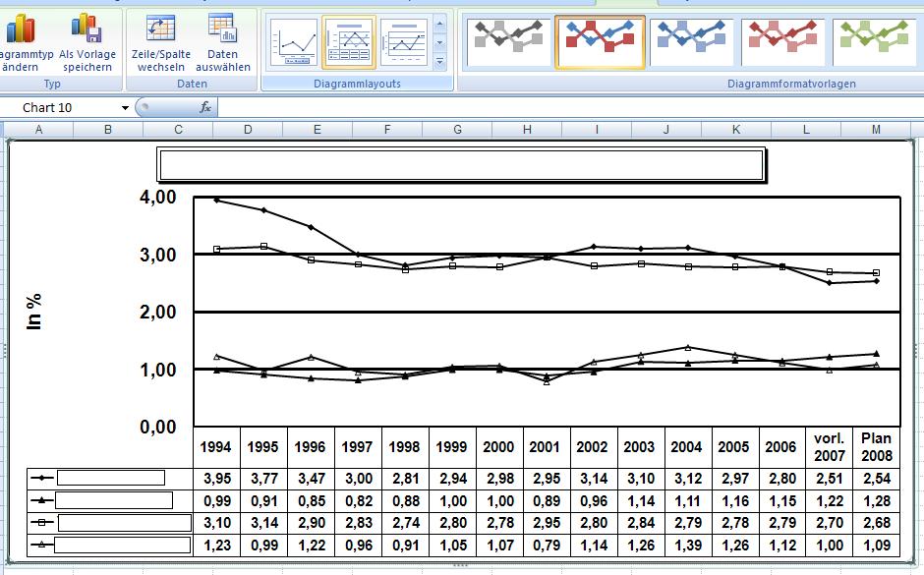
Task: Click the insert function fx button
Action: point(205,108)
